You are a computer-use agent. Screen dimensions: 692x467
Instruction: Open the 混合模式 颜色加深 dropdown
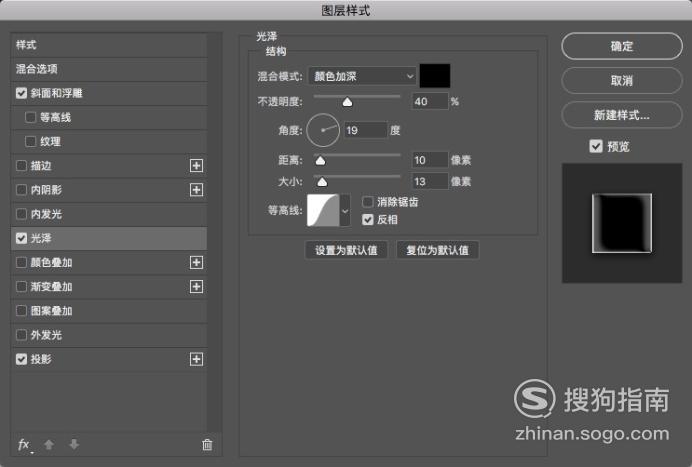(x=362, y=76)
